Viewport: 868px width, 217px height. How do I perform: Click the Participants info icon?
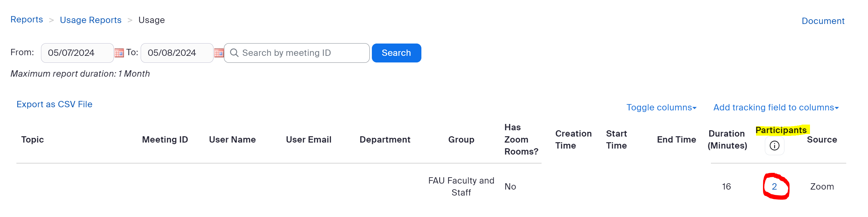[774, 146]
